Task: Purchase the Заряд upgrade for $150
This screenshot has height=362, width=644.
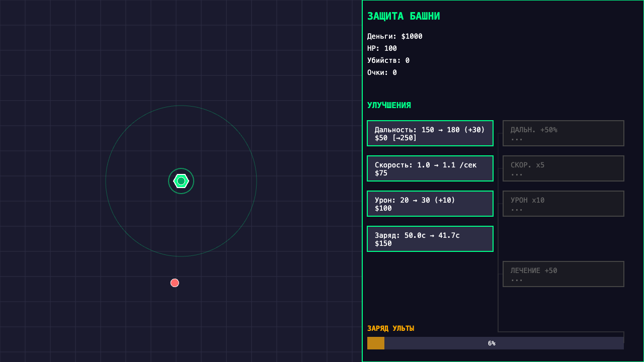Action: 430,239
